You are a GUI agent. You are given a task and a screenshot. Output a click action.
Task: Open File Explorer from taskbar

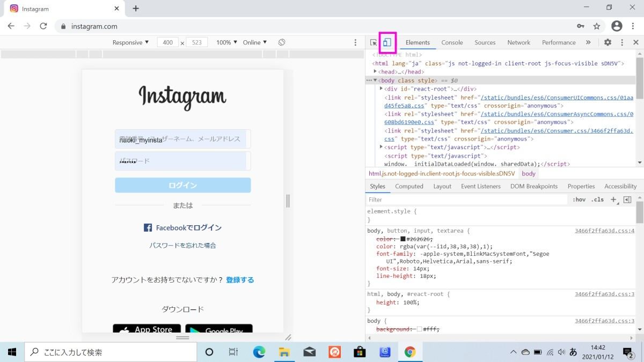(x=284, y=352)
